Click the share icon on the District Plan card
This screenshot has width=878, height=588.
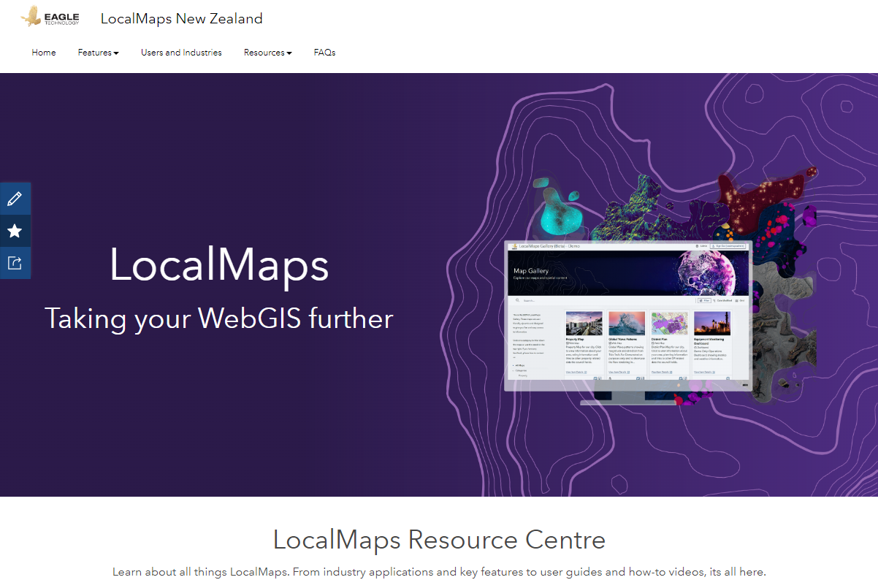(x=686, y=378)
